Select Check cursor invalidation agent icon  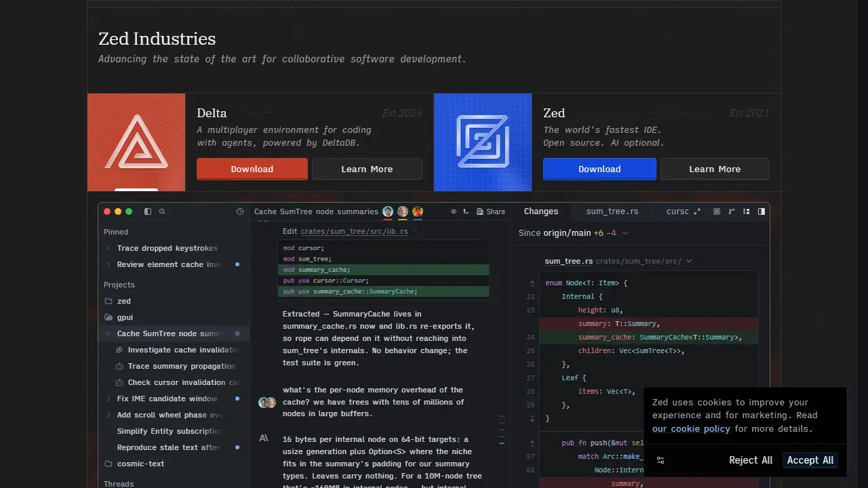(119, 382)
